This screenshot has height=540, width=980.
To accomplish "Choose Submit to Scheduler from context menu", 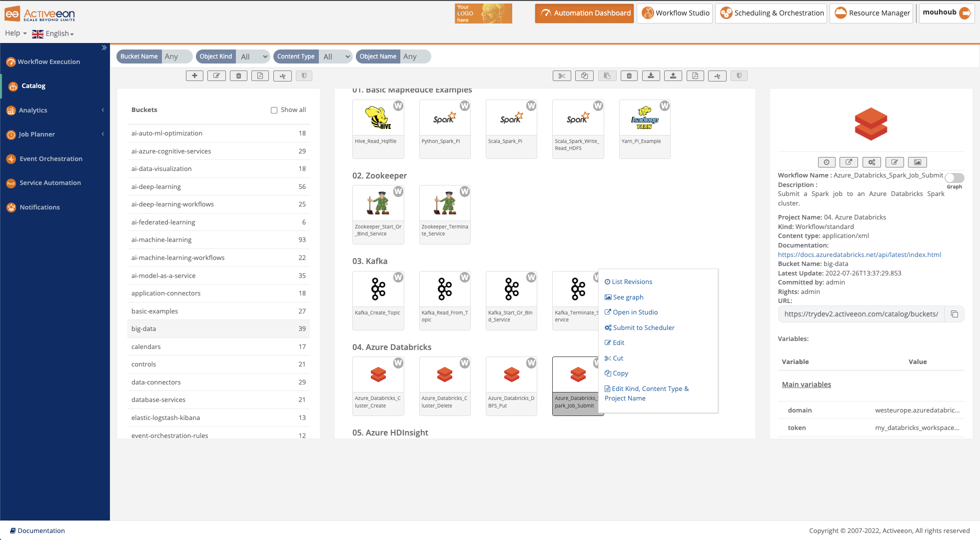I will coord(640,327).
